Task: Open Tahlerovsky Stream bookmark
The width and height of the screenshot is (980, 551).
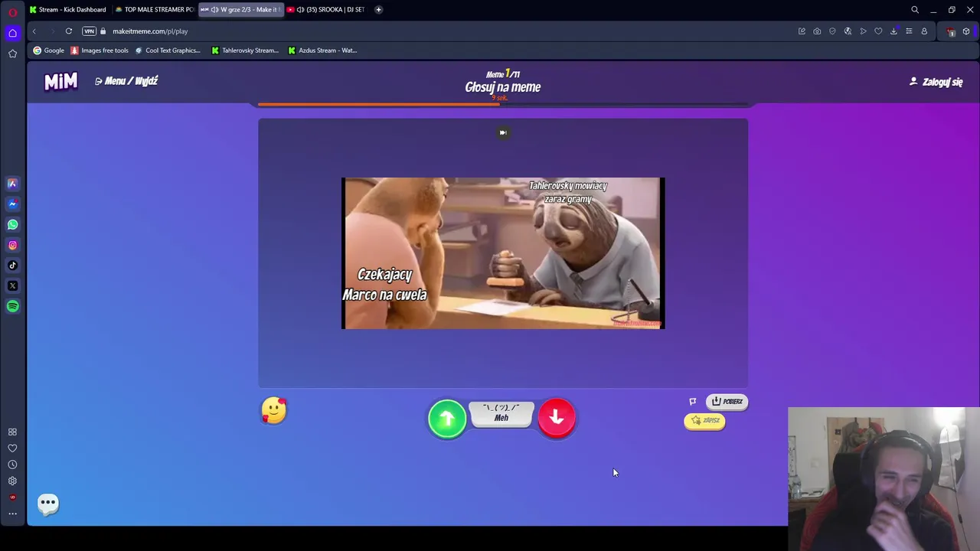Action: click(245, 51)
